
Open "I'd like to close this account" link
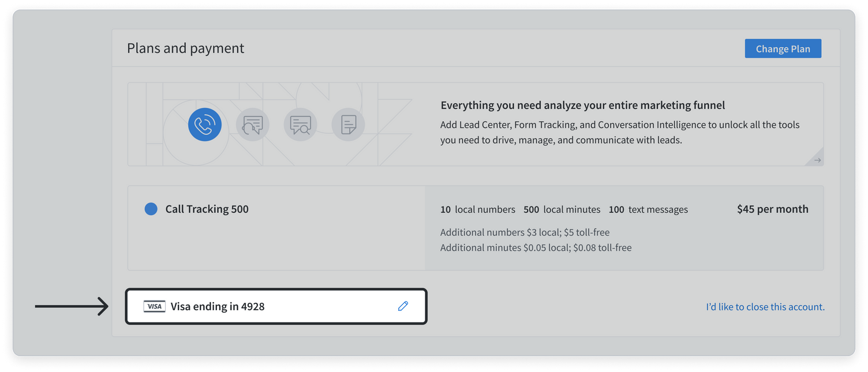pos(765,307)
